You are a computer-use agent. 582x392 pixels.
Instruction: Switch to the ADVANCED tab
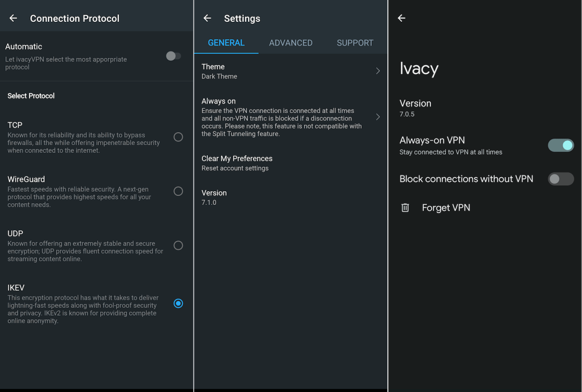pyautogui.click(x=291, y=43)
